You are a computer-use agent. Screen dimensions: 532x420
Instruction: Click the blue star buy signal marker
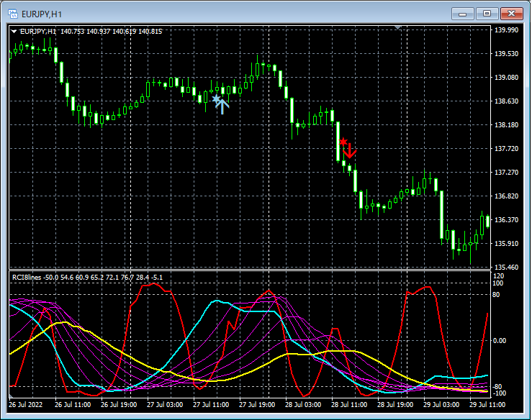215,99
